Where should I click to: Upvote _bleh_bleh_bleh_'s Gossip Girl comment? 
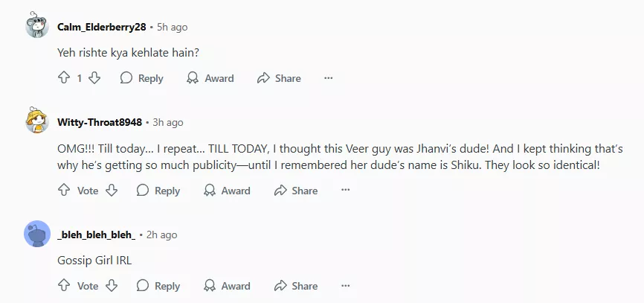[64, 286]
